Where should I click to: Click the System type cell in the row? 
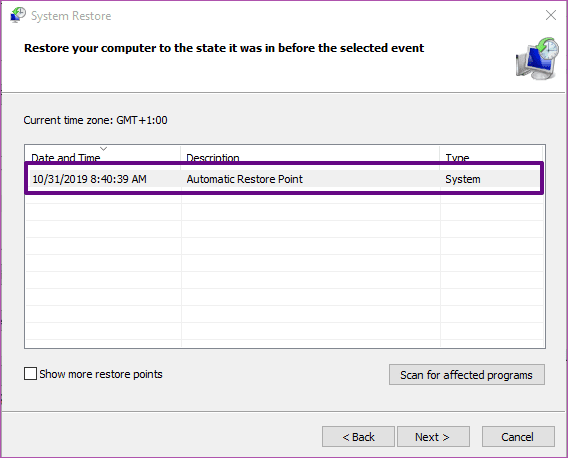pyautogui.click(x=463, y=179)
